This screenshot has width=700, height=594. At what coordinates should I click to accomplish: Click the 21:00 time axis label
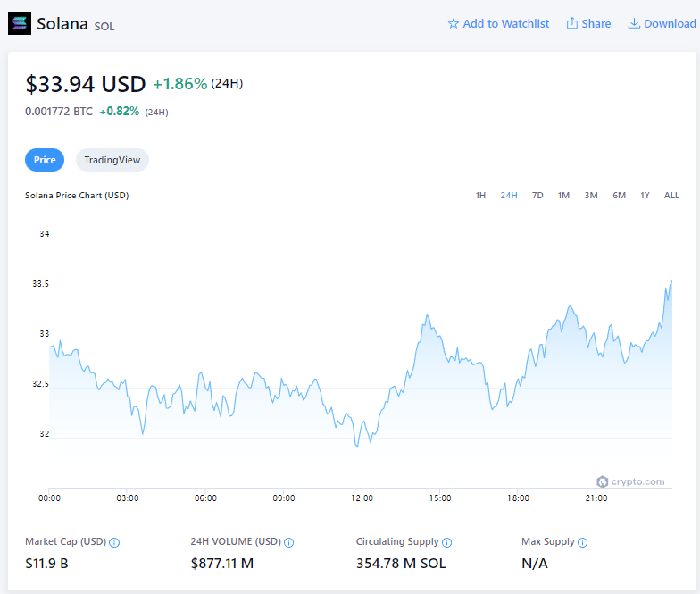596,498
